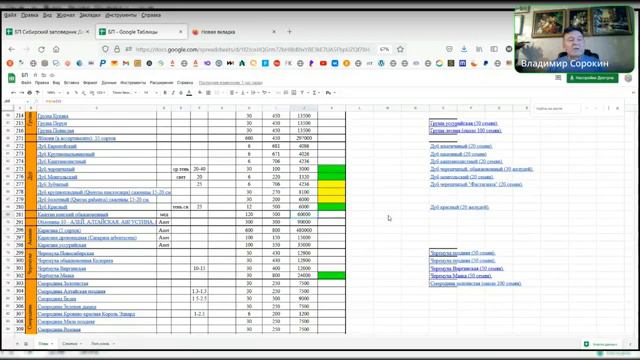Print the spreadsheet using the printer icon
This screenshot has height=360, width=640.
point(29,93)
